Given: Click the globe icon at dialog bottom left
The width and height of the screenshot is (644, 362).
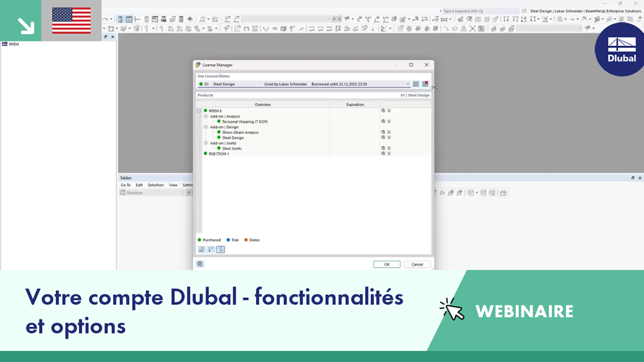Looking at the screenshot, I should [200, 264].
